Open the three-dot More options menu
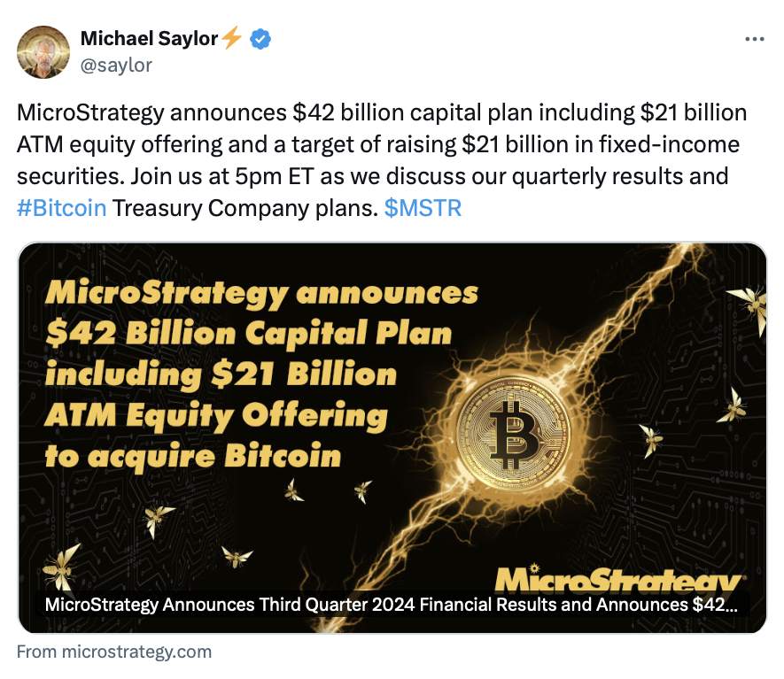 click(x=754, y=40)
